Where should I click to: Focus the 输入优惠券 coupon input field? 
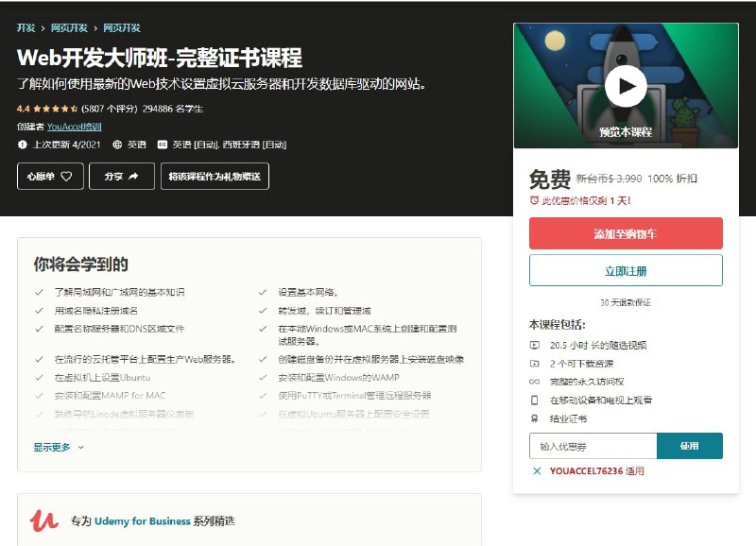[x=593, y=446]
